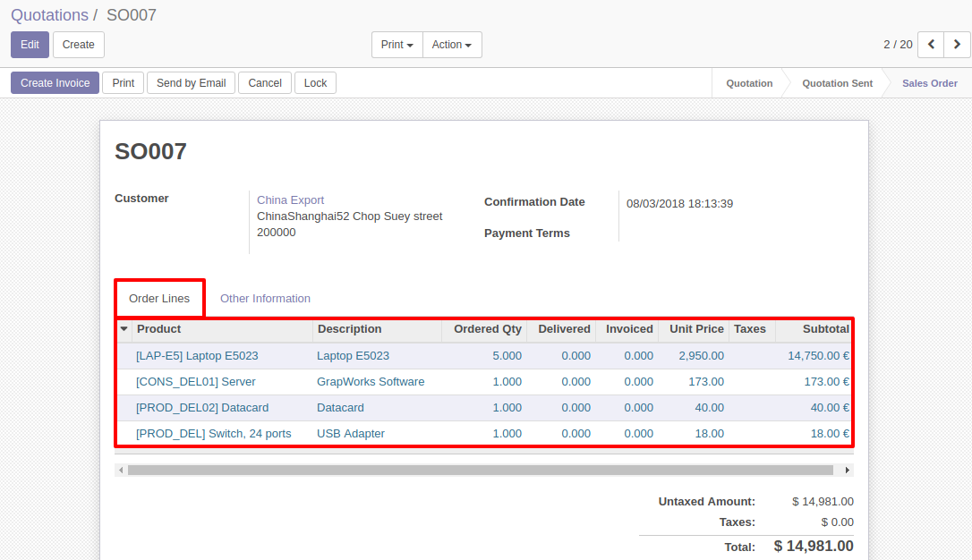Click the Create Invoice button
The height and width of the screenshot is (560, 972).
(x=55, y=83)
